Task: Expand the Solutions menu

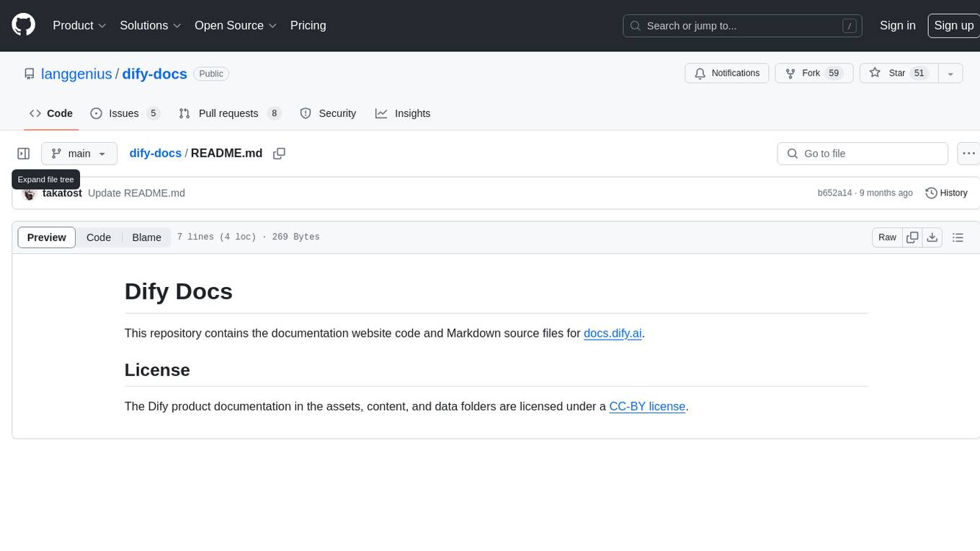Action: 151,25
